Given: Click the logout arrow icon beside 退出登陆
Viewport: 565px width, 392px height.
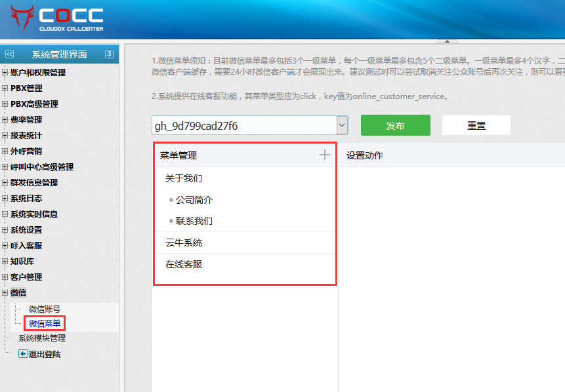Looking at the screenshot, I should pos(23,354).
